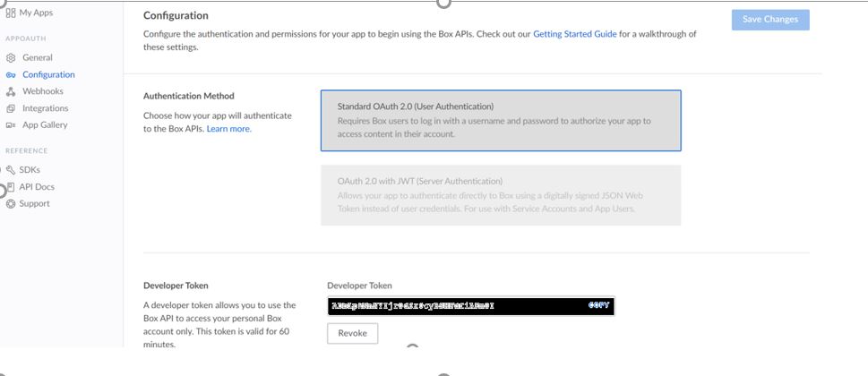The width and height of the screenshot is (868, 376).
Task: Click the SDKs wrench icon
Action: (x=10, y=170)
